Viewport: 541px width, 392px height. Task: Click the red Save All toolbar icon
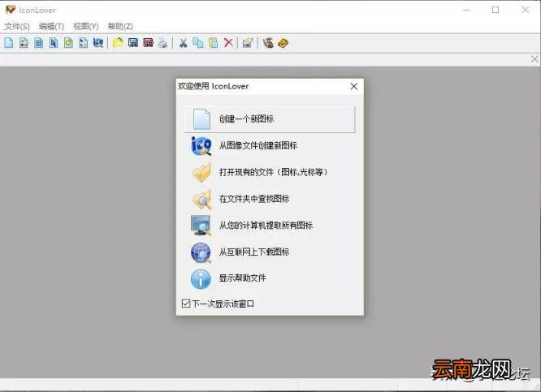[148, 43]
